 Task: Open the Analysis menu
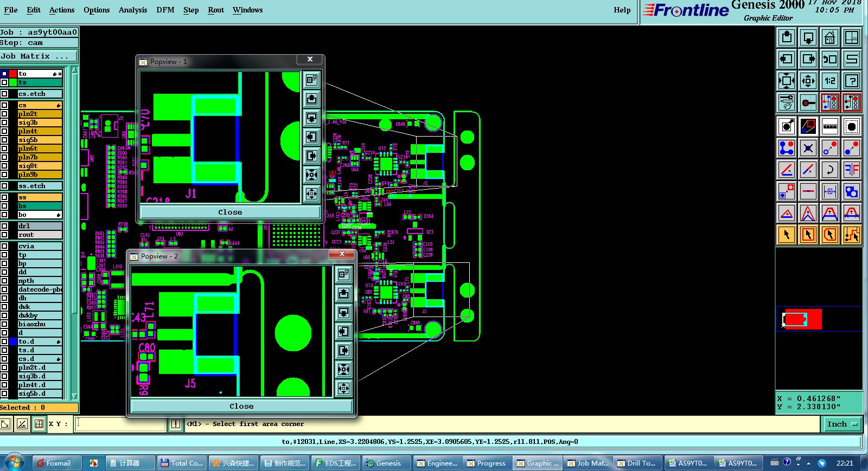(133, 10)
